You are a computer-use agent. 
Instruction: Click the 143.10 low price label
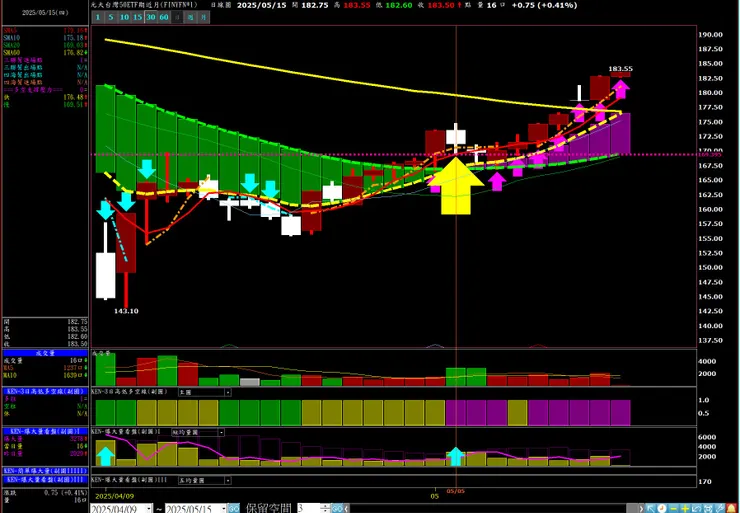tap(126, 311)
